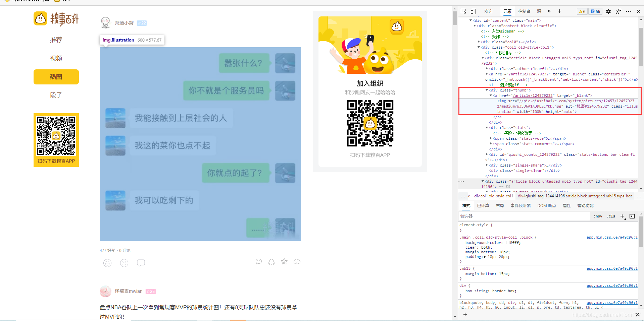Toggle :hov pseudo-class states in Styles pane

pyautogui.click(x=598, y=216)
